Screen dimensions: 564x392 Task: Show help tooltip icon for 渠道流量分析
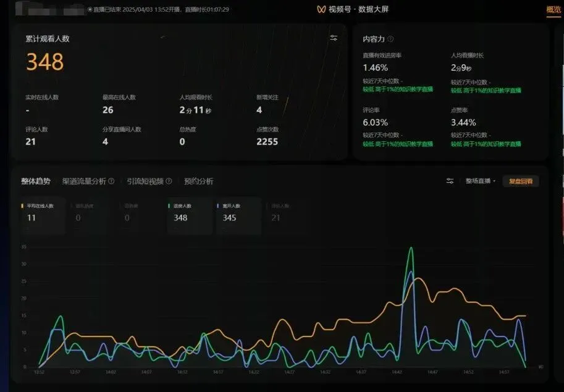click(112, 181)
